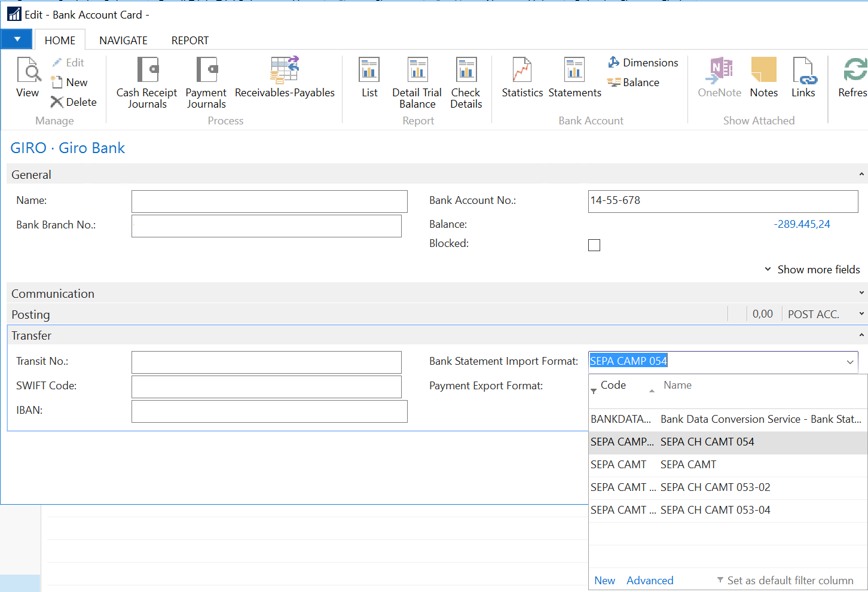This screenshot has height=592, width=868.
Task: Select the SEPA CH CAMT 054 row
Action: click(728, 442)
